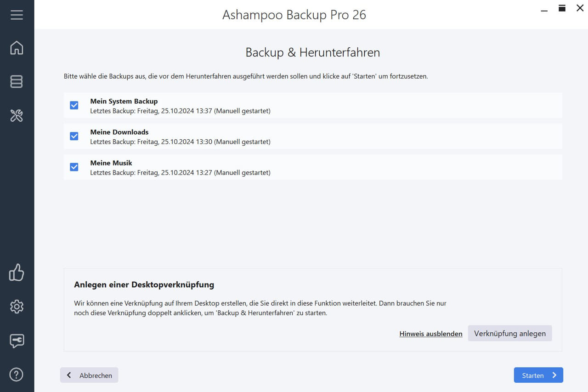Select the Home icon in the sidebar

point(17,47)
